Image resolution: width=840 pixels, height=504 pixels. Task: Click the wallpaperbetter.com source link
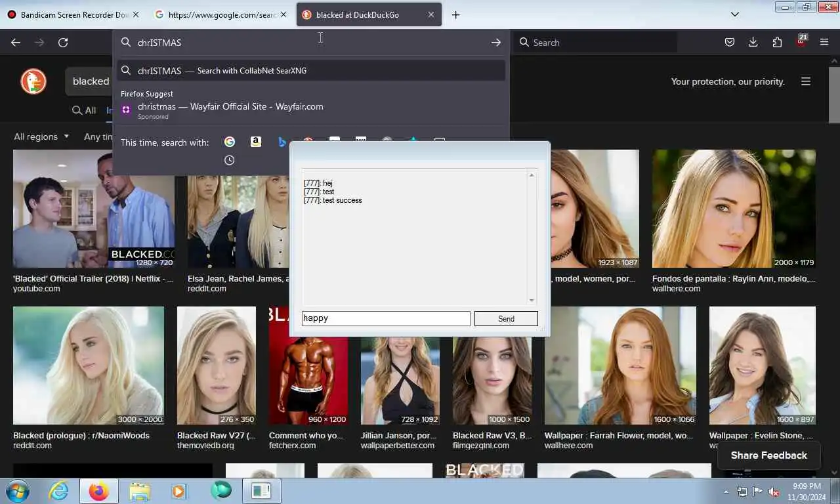(x=398, y=446)
